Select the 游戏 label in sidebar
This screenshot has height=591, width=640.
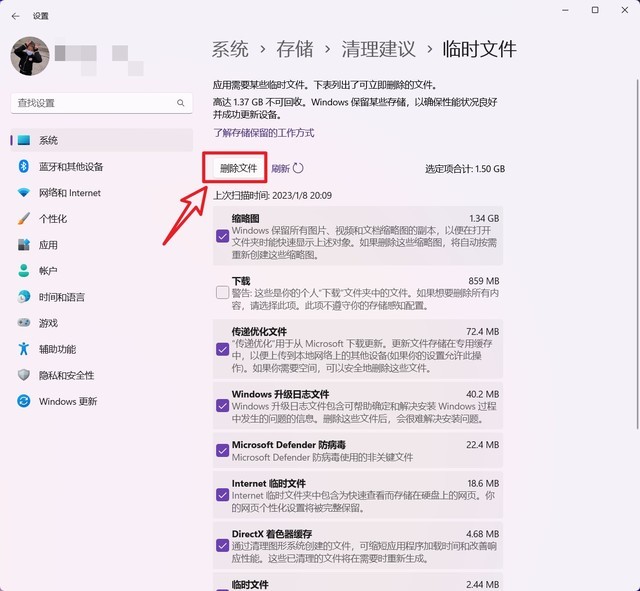(48, 323)
